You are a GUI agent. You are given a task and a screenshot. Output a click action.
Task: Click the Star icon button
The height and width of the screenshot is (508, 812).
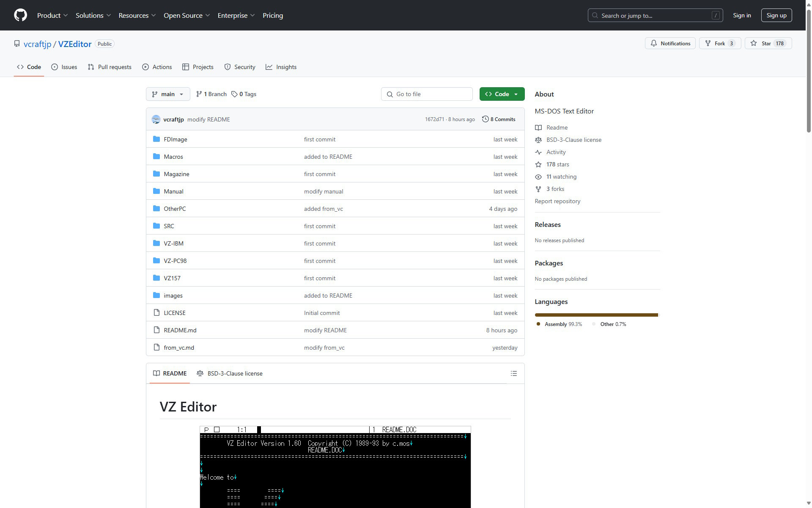[x=754, y=43]
